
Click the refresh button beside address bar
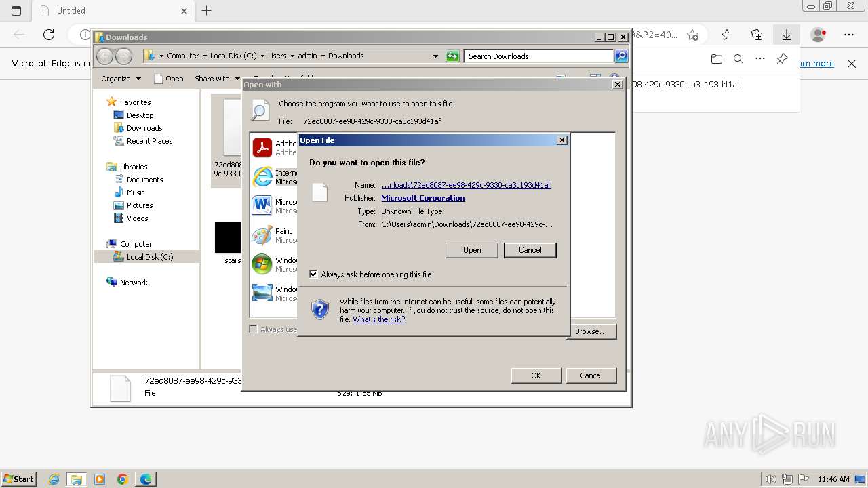click(452, 56)
